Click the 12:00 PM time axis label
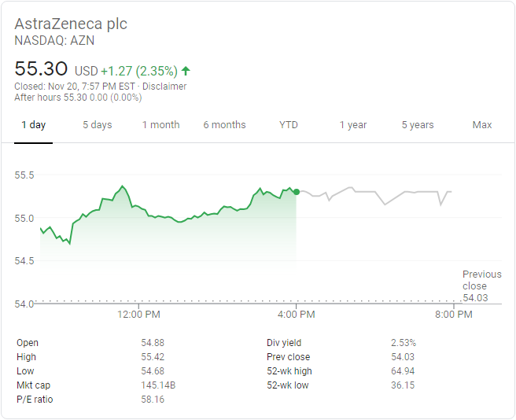516x420 pixels. [138, 315]
